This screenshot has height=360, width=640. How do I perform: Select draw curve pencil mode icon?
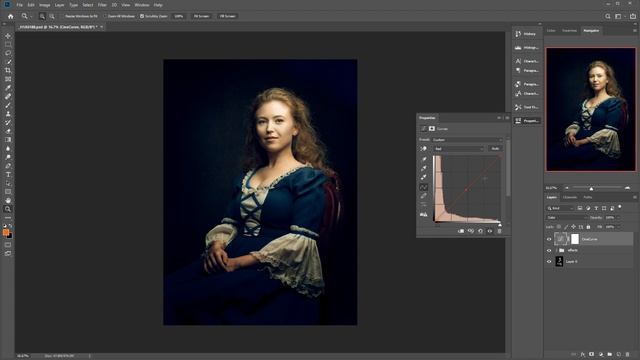click(x=424, y=196)
